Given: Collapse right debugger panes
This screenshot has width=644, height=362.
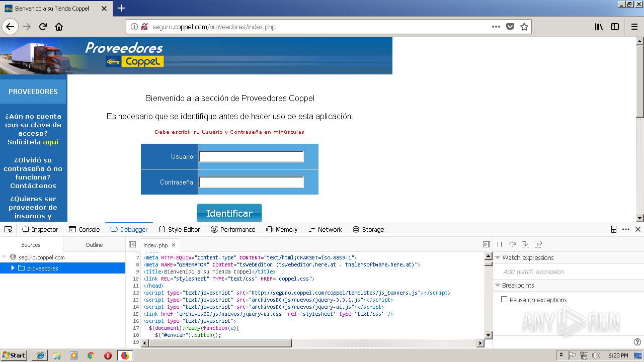Looking at the screenshot, I should (486, 244).
